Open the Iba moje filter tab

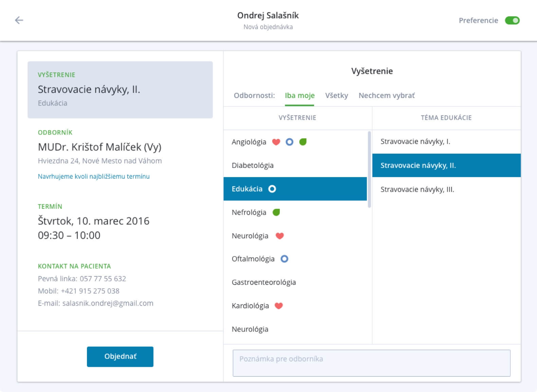(x=299, y=96)
